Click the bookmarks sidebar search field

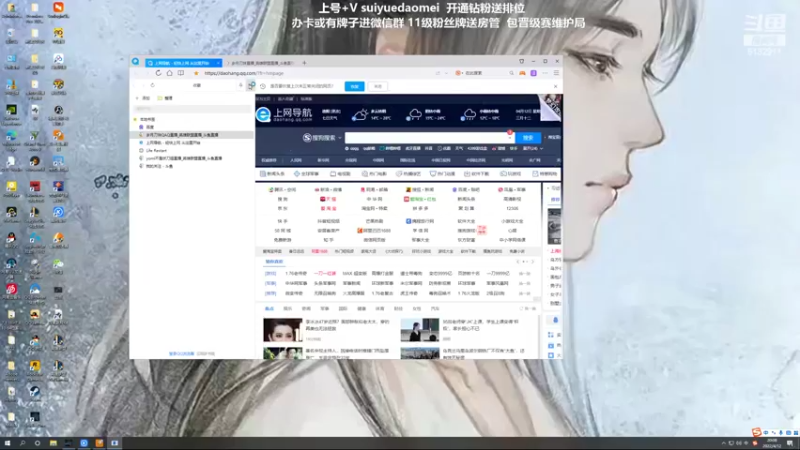[x=191, y=109]
